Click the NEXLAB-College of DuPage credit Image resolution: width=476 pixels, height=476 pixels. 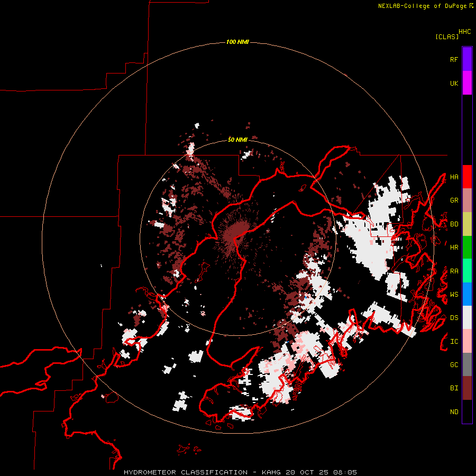[x=422, y=6]
